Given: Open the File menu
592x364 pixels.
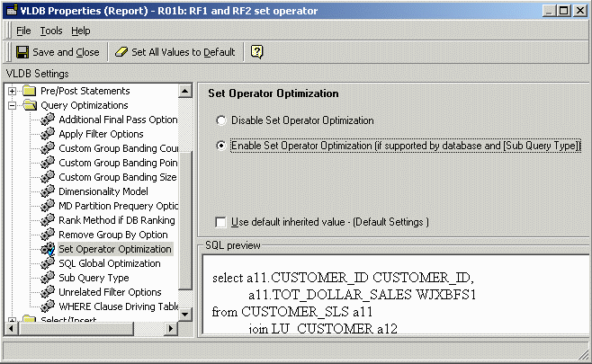Looking at the screenshot, I should click(x=23, y=31).
